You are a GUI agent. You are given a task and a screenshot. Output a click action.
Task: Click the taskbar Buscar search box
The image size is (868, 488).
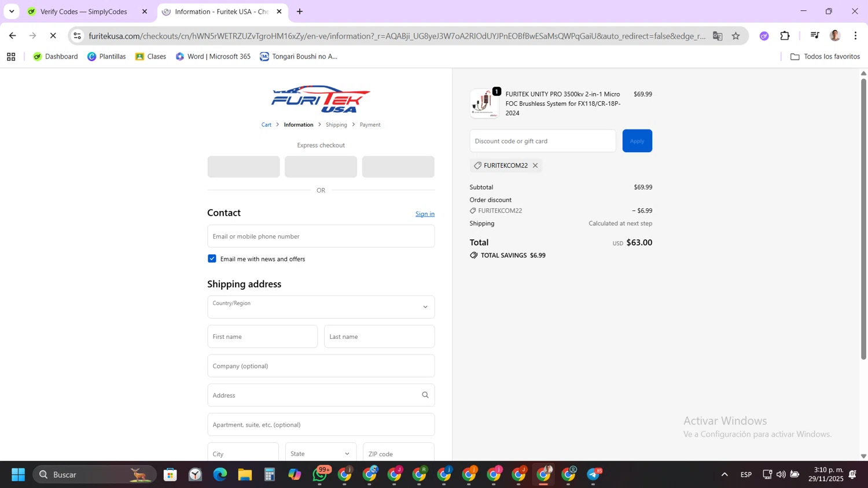click(x=94, y=475)
